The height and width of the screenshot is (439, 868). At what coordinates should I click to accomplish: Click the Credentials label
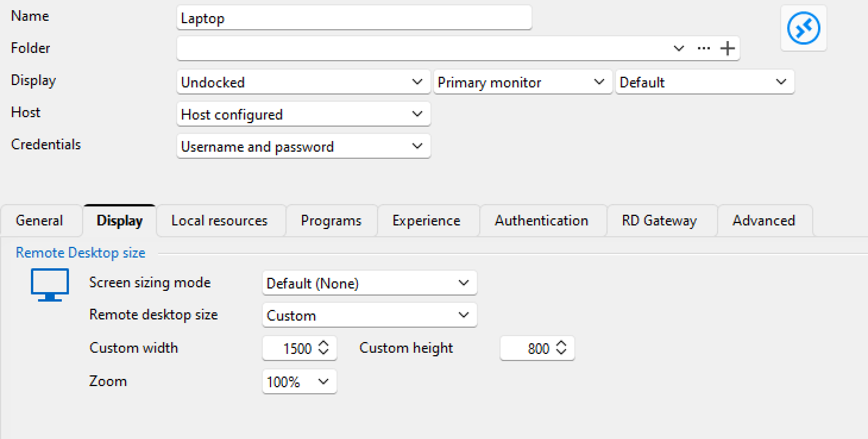pos(46,145)
